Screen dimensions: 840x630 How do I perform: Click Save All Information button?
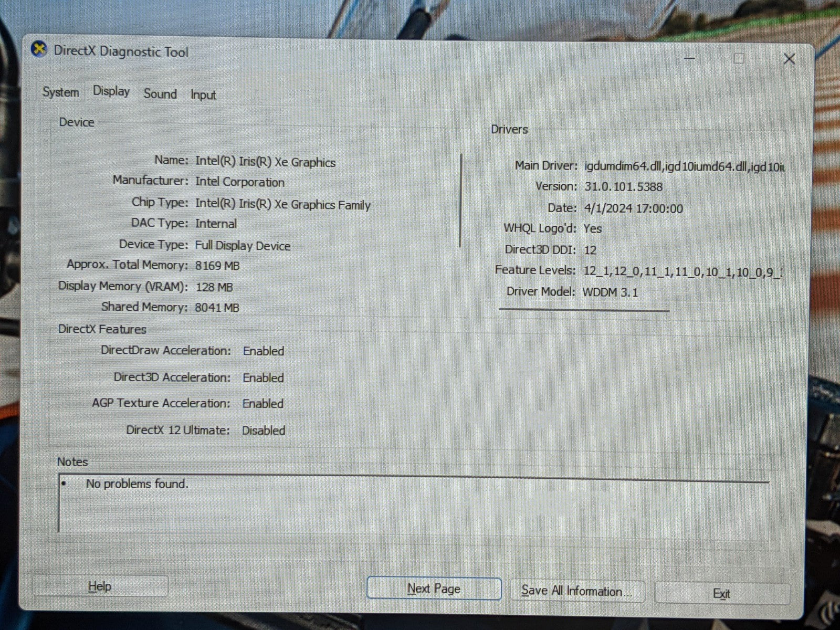576,591
